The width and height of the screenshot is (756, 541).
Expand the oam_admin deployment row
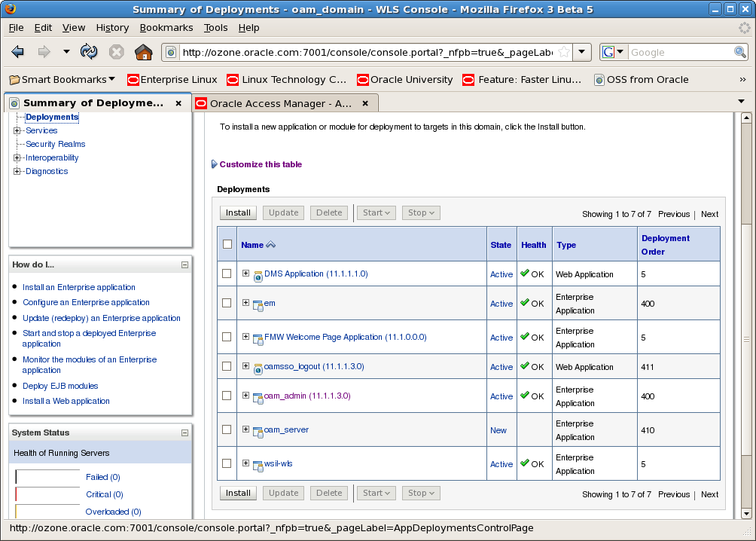[x=245, y=396]
